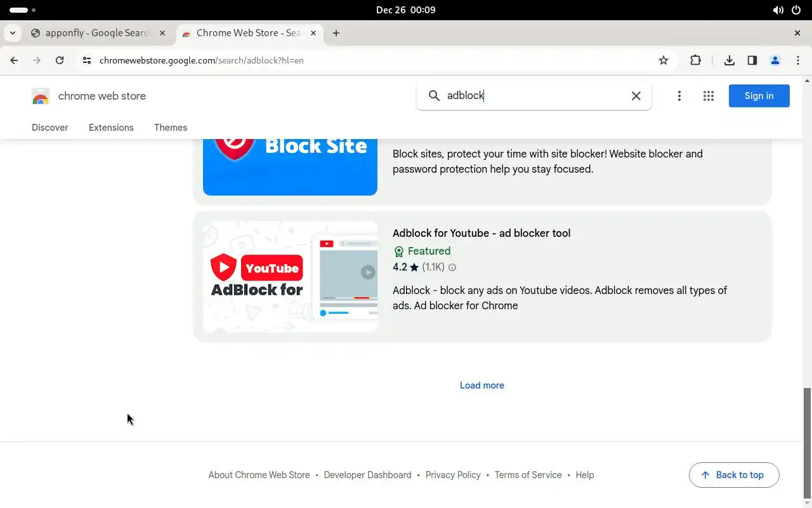
Task: Bookmark this page with the star icon
Action: [664, 60]
